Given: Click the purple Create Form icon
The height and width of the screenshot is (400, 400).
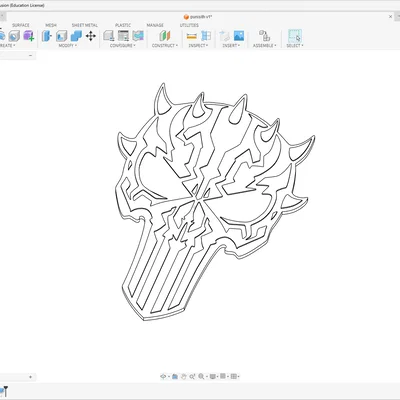Looking at the screenshot, I should click(29, 36).
